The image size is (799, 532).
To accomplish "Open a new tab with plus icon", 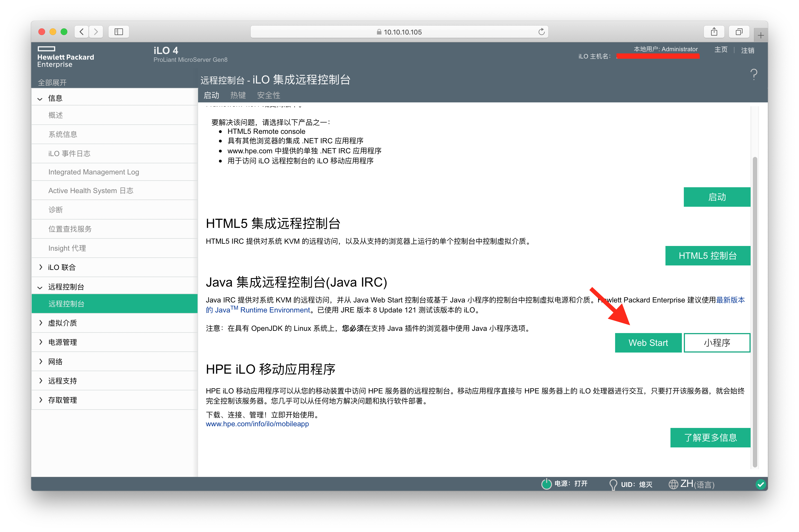I will coord(761,35).
